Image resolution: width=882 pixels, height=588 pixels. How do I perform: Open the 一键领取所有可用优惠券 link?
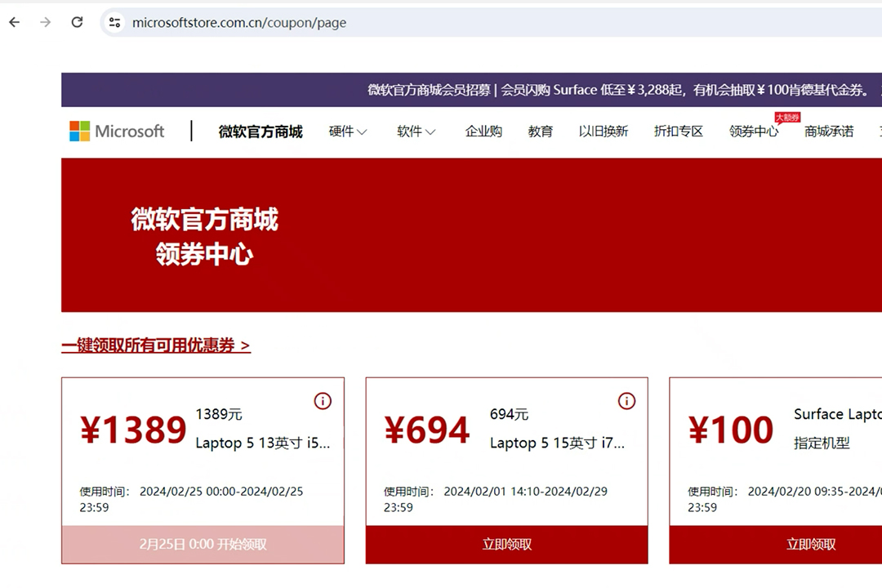coord(155,345)
